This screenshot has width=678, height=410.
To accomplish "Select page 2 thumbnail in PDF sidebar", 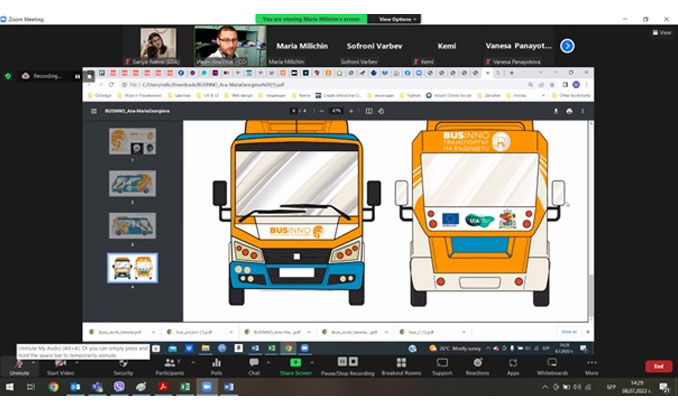I will click(x=132, y=183).
